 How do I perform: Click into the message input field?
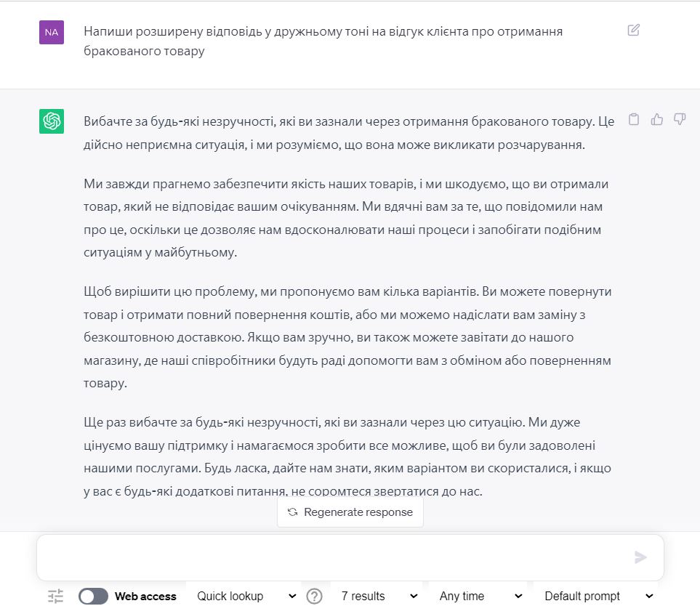(334, 557)
